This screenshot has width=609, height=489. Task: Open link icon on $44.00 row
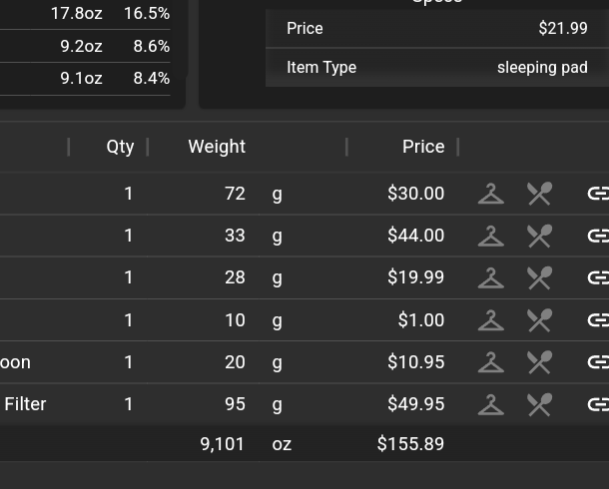coord(598,235)
